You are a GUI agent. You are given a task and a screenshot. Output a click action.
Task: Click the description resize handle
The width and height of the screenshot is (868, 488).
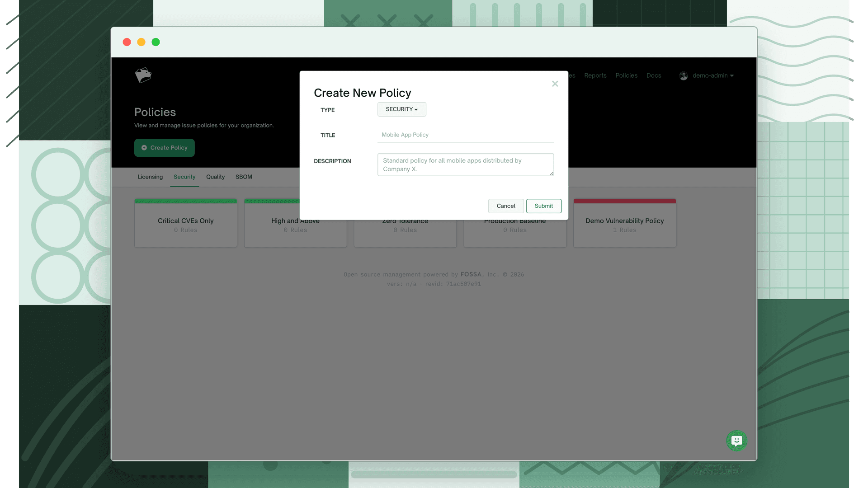coord(551,173)
